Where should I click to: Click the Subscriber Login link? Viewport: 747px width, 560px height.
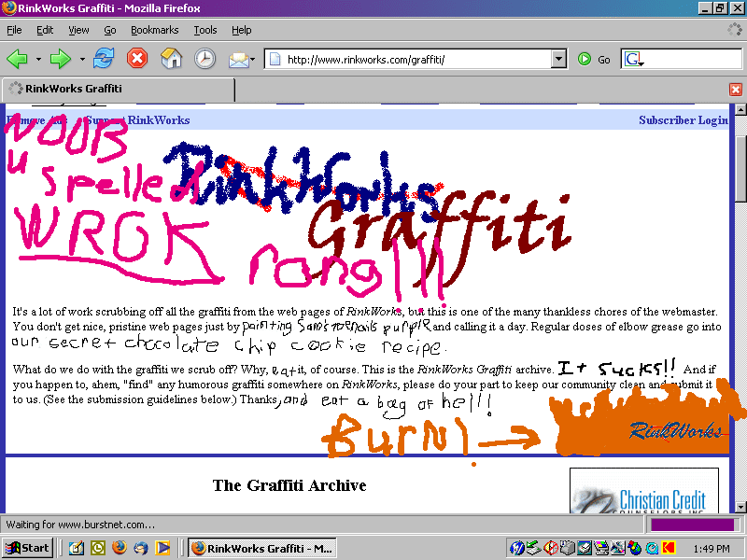(684, 120)
